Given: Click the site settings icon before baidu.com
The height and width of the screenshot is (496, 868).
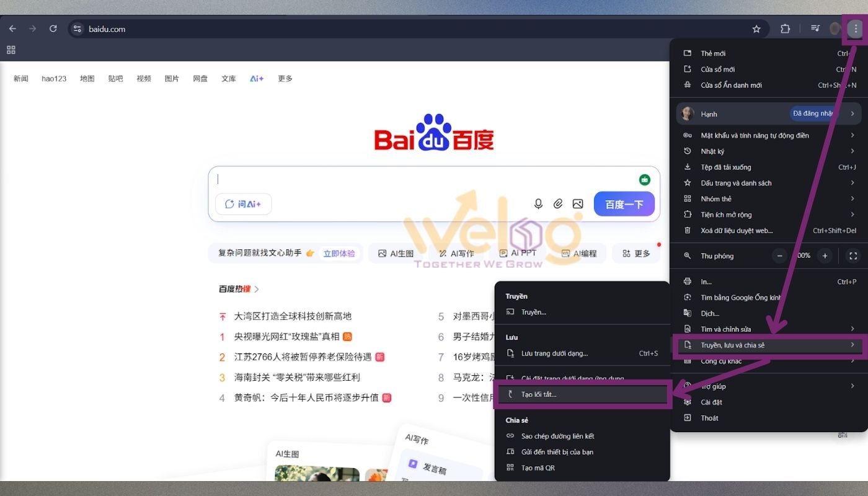Looking at the screenshot, I should click(x=77, y=29).
